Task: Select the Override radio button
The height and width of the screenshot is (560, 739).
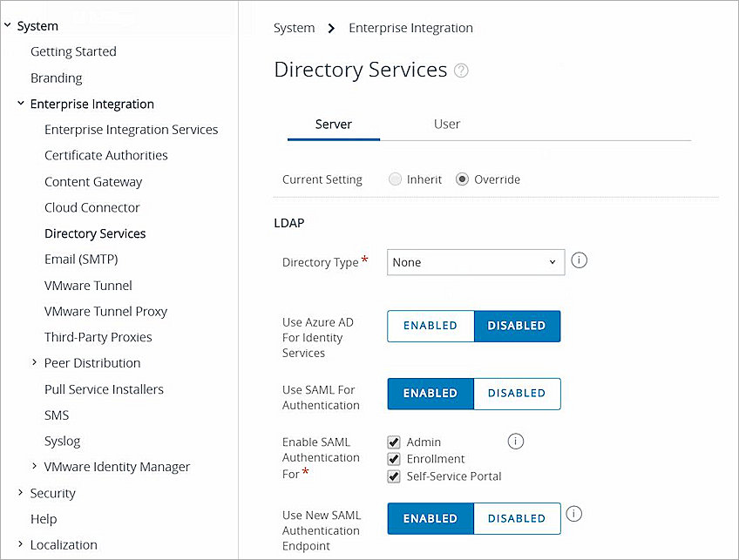Action: (463, 179)
